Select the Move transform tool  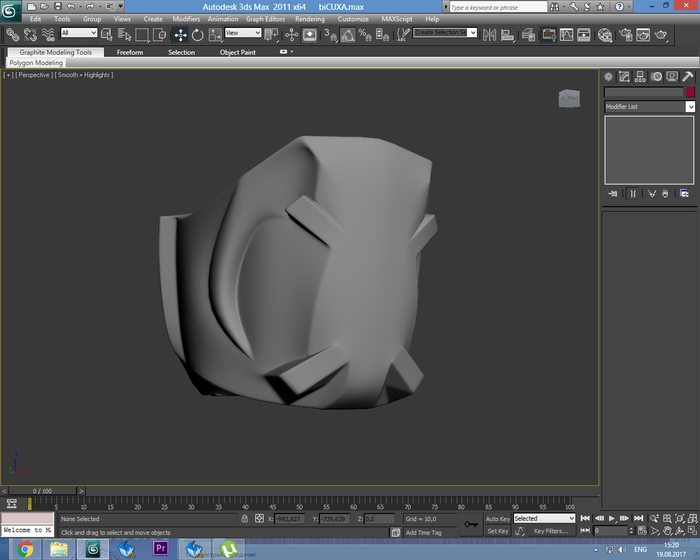[x=180, y=34]
